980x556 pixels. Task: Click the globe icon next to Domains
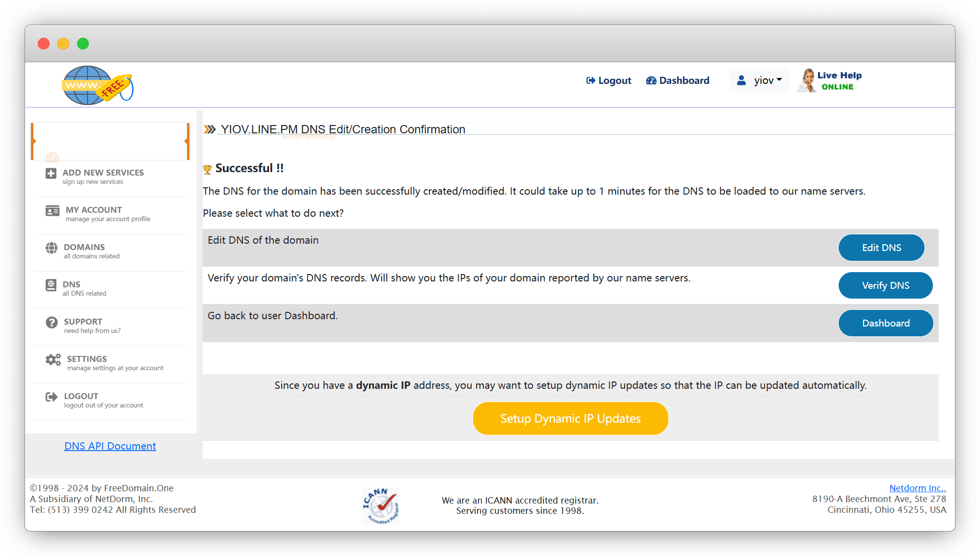(52, 248)
